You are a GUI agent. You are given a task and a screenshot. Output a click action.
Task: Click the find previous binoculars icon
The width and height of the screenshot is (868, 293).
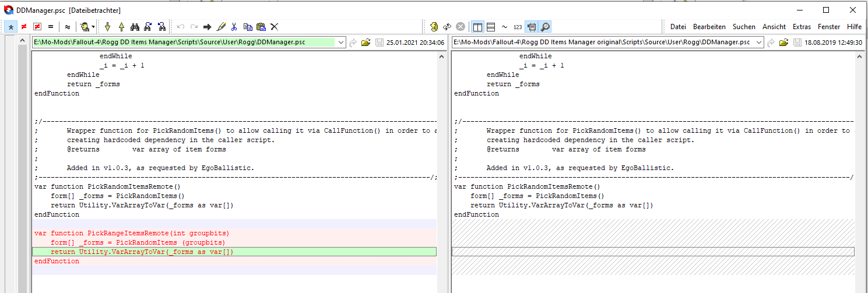(x=161, y=27)
